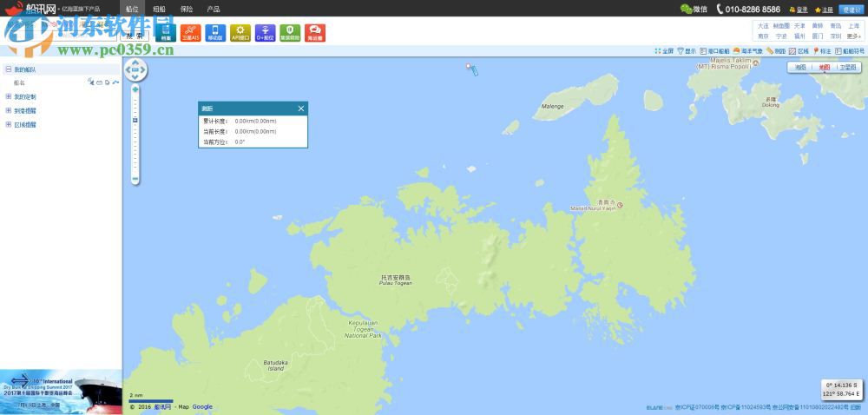Click the ship marker on the map
Screen dimensions: 868x415
tap(474, 71)
